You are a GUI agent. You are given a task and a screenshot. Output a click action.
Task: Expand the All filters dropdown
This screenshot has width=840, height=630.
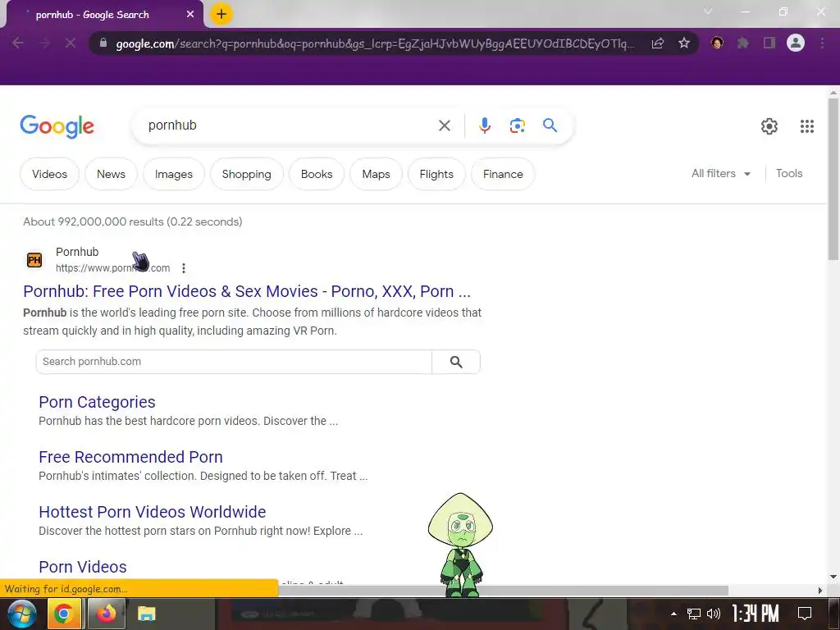[720, 174]
